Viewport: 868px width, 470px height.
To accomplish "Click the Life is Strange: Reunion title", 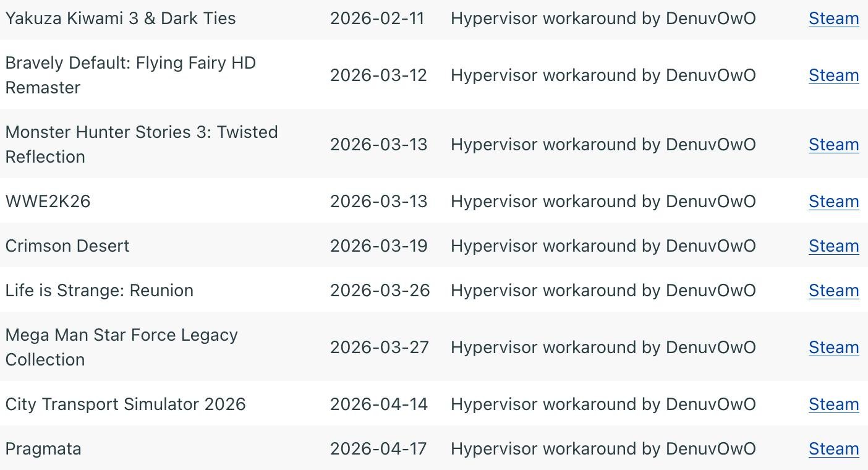I will (99, 291).
